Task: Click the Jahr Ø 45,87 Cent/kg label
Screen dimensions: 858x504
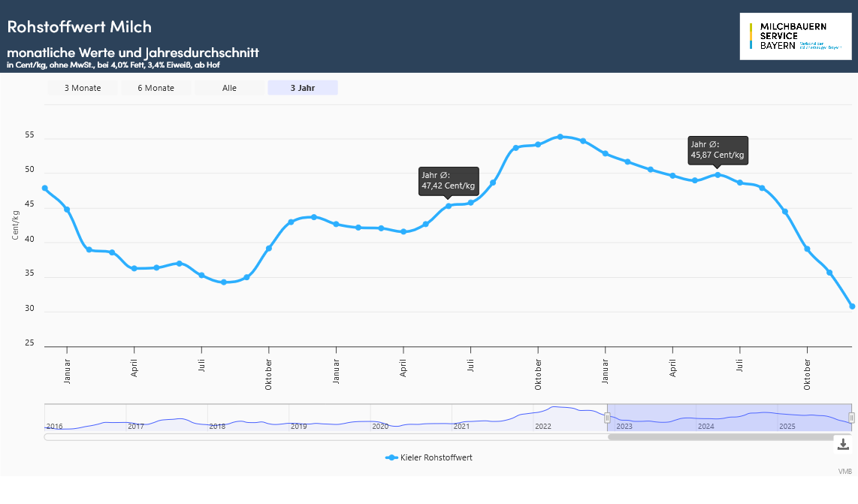Action: point(718,150)
